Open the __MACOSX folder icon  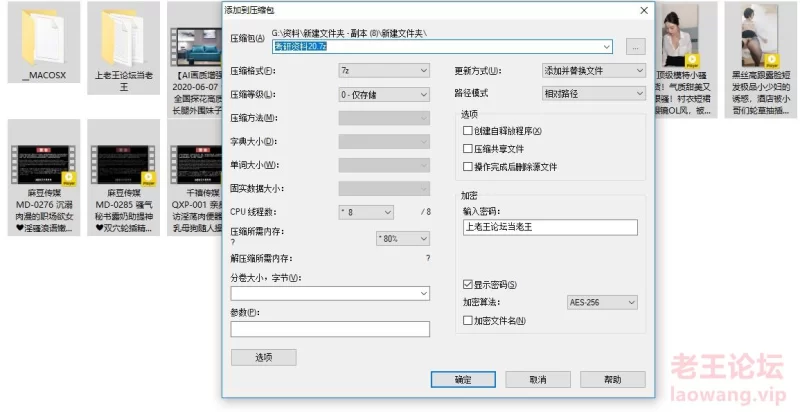43,37
